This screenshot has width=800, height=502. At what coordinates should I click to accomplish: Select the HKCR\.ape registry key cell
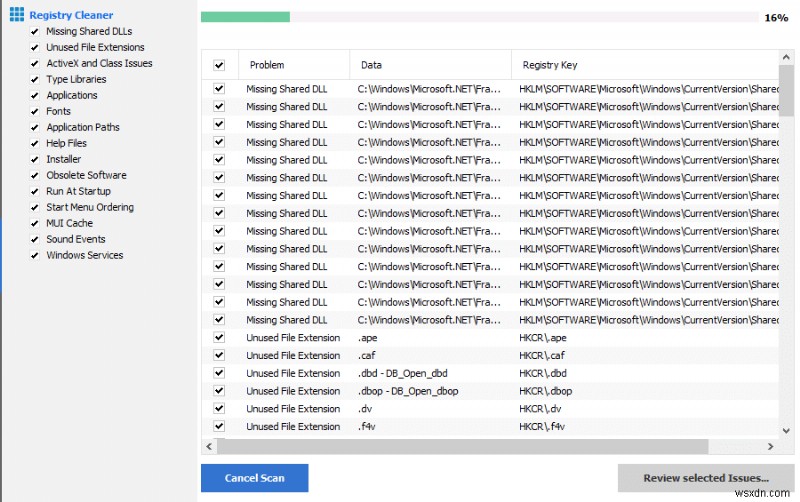(x=543, y=338)
